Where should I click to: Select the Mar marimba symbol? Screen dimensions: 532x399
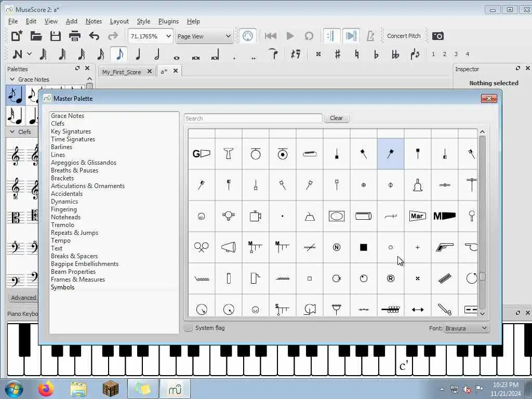(418, 216)
